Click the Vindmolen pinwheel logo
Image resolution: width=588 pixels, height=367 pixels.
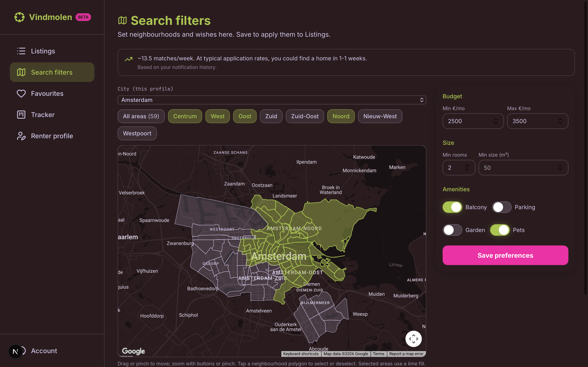(x=19, y=17)
